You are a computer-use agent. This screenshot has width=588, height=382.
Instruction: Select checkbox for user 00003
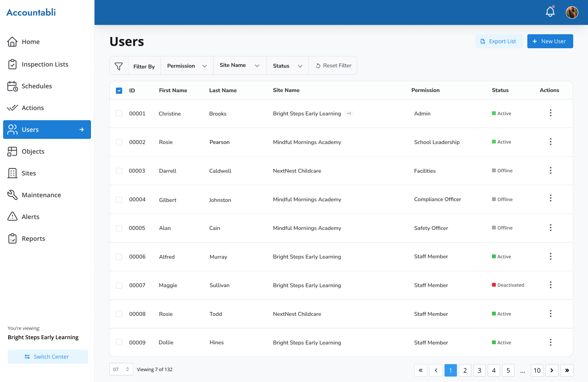click(119, 171)
